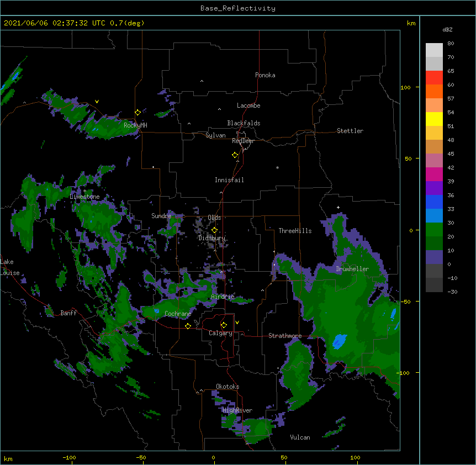Screen dimensions: 476x465
Task: Click the Blackfalds city label
Action: [x=244, y=123]
